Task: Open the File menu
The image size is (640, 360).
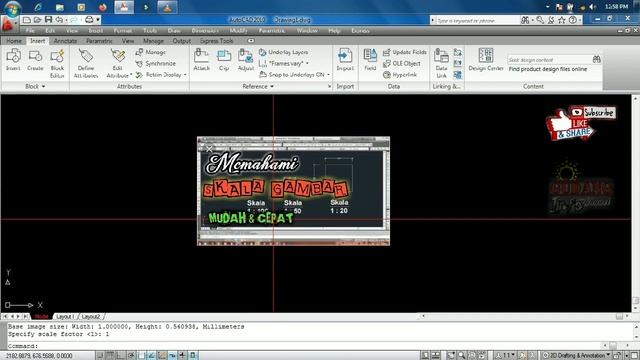Action: [30, 31]
